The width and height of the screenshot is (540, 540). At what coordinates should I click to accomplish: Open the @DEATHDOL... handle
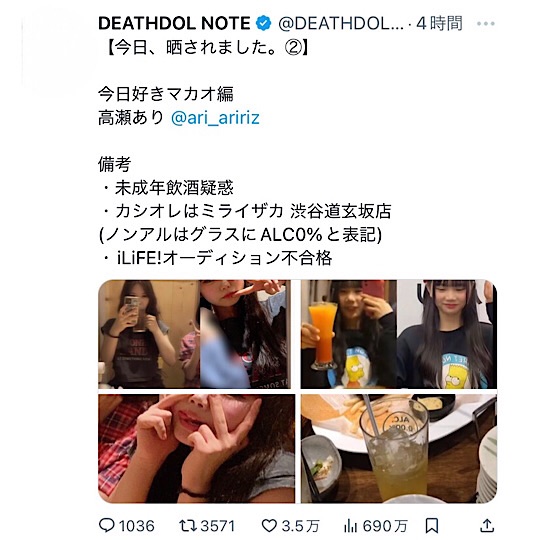[x=341, y=23]
